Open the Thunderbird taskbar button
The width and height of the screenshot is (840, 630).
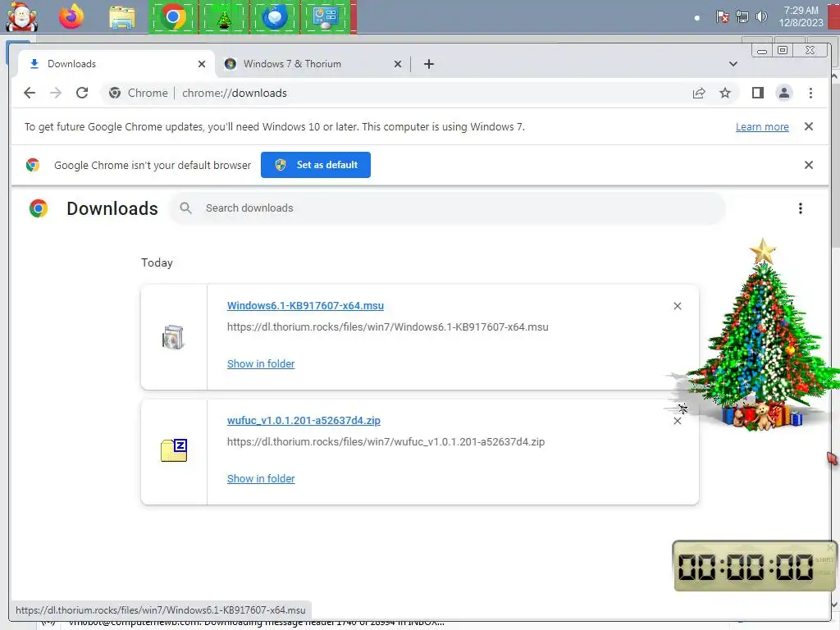tap(275, 17)
